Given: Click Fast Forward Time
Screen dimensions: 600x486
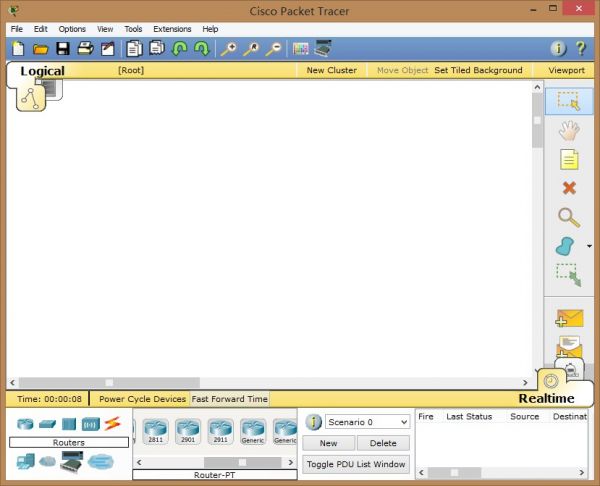Looking at the screenshot, I should (230, 399).
